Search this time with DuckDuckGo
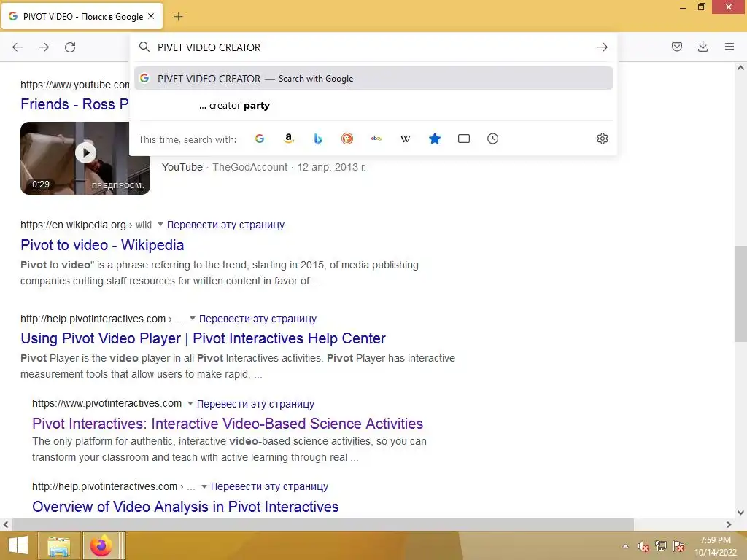 click(347, 139)
